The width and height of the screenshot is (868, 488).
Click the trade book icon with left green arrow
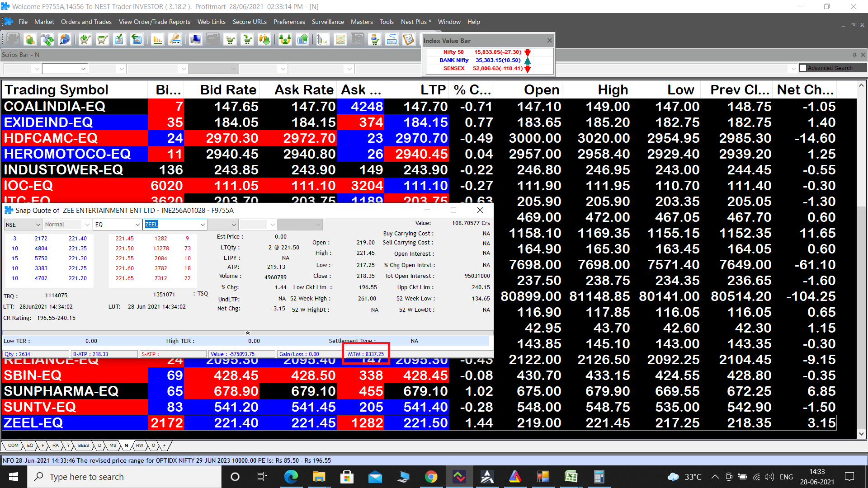136,40
